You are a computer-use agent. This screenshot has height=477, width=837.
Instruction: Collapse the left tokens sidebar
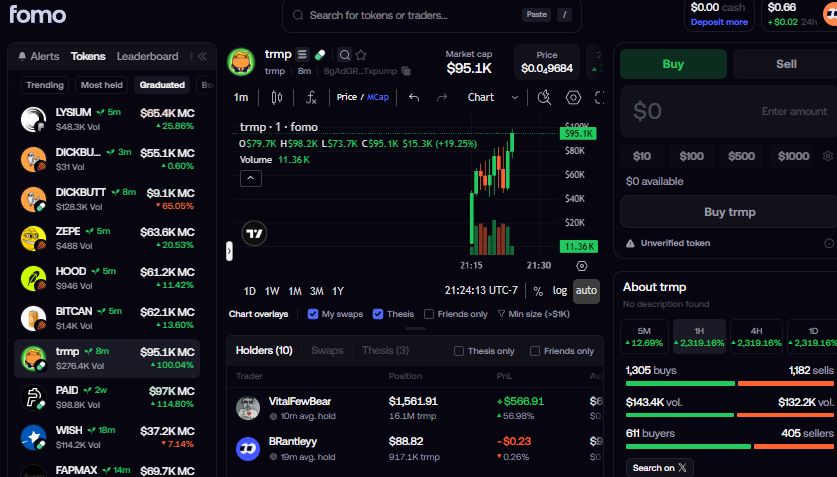coord(202,56)
